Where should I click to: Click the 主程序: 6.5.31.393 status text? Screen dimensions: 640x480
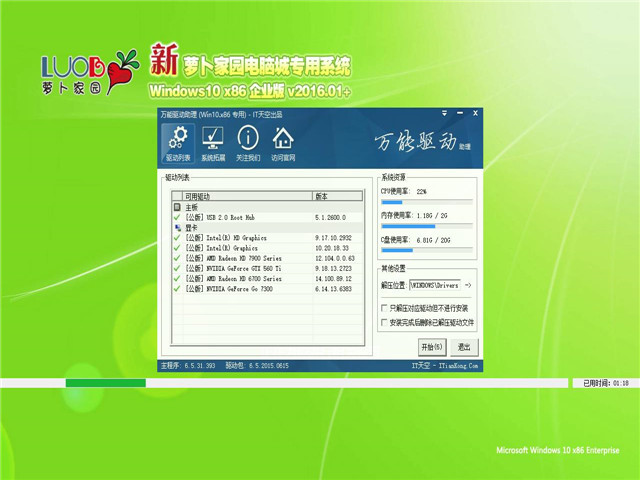(x=188, y=366)
